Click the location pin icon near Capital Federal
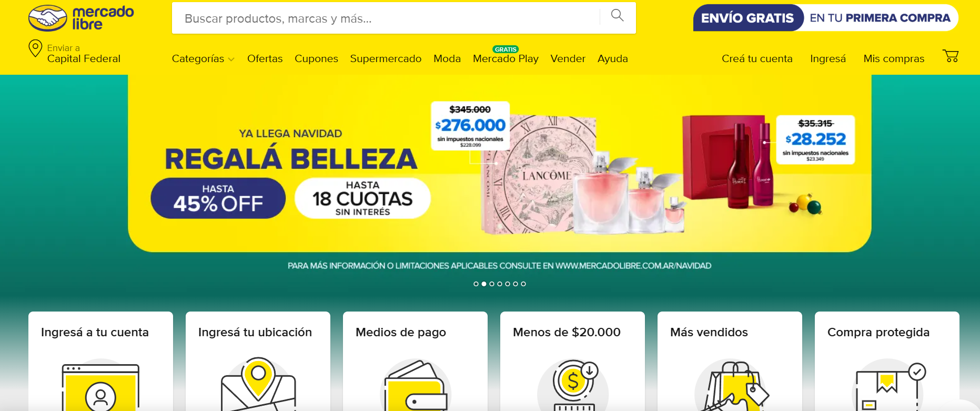The width and height of the screenshot is (980, 411). (35, 48)
